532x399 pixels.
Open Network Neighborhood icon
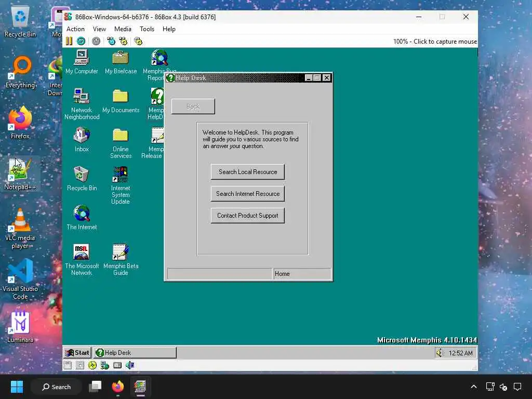coord(82,104)
